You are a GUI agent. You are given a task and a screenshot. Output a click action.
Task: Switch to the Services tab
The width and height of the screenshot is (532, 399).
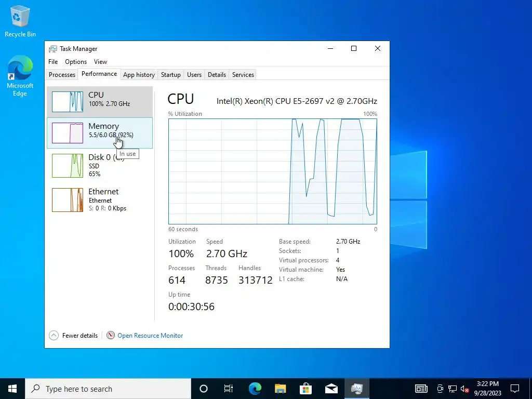coord(243,75)
